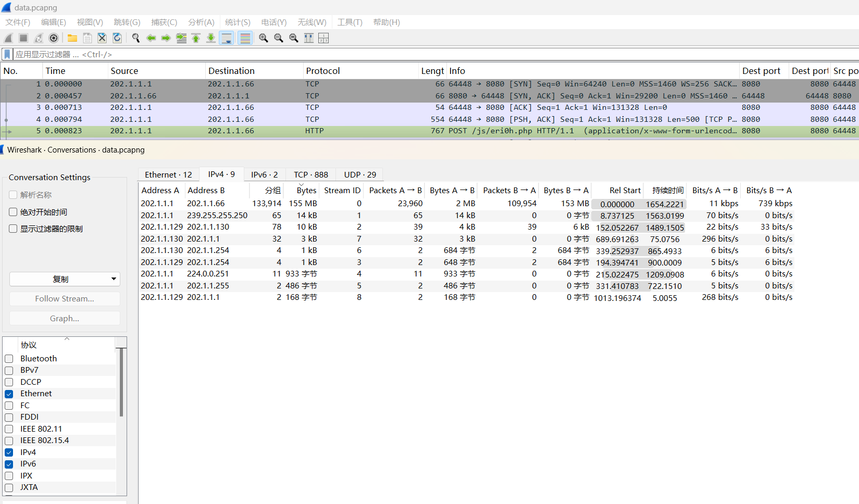Select packet 2 SYN, ACK row
This screenshot has width=859, height=504.
tap(429, 96)
